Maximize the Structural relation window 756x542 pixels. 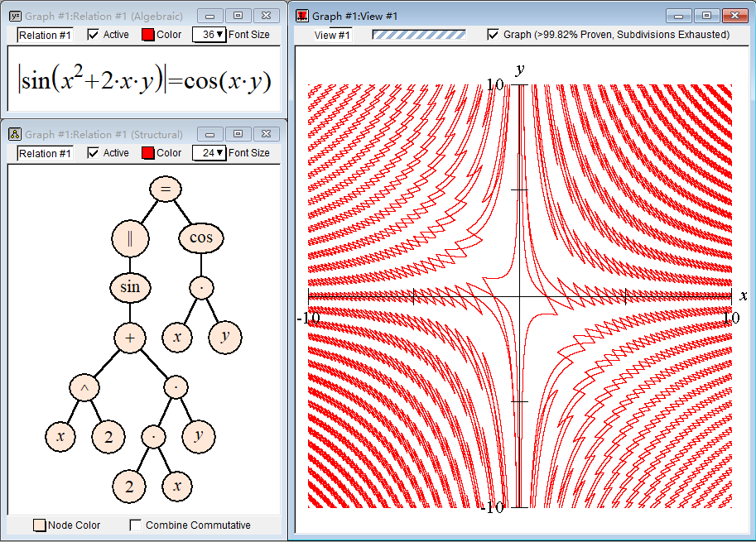pyautogui.click(x=238, y=133)
